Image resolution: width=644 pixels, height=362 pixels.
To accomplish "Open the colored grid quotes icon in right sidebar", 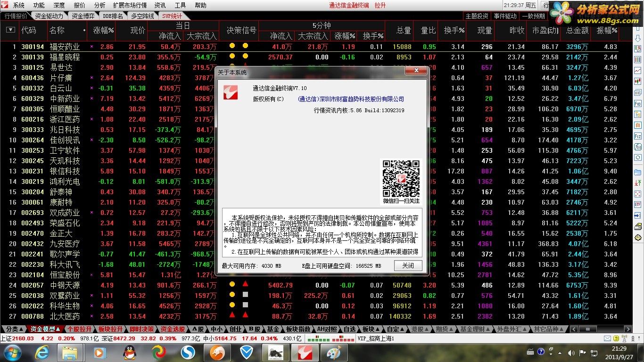I will (637, 59).
